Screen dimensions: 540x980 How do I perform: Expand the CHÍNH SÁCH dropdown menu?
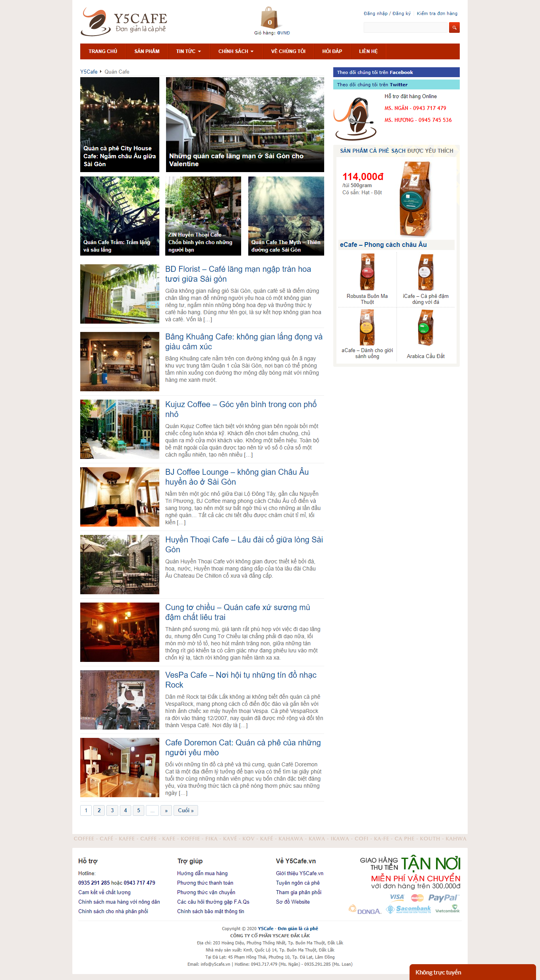[236, 51]
